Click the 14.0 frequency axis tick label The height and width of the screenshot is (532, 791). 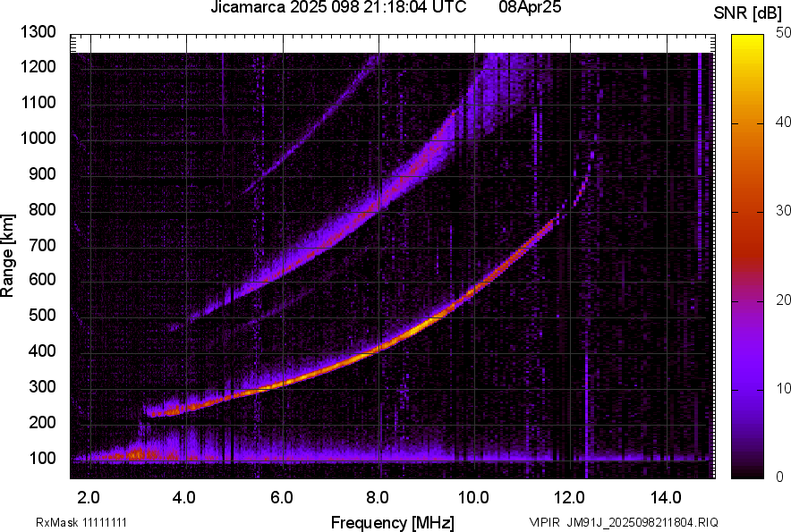(666, 498)
